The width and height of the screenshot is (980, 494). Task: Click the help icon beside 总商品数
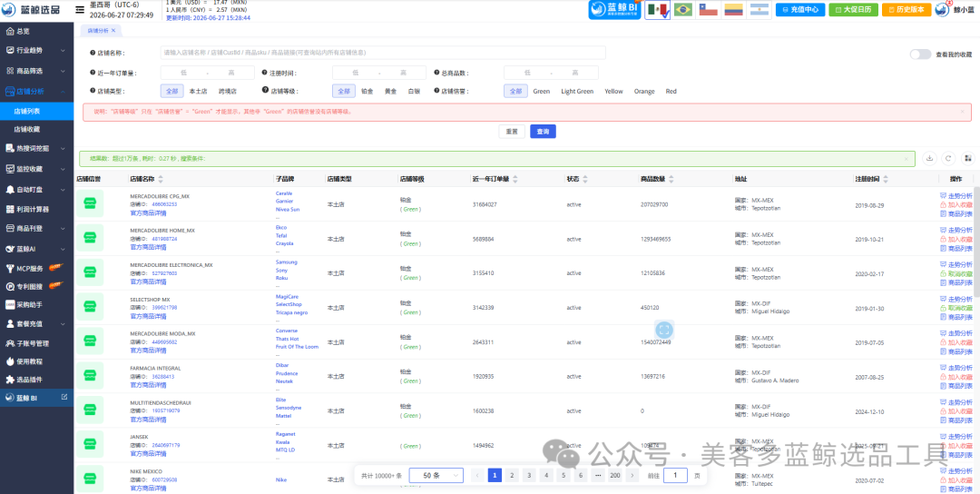point(436,73)
